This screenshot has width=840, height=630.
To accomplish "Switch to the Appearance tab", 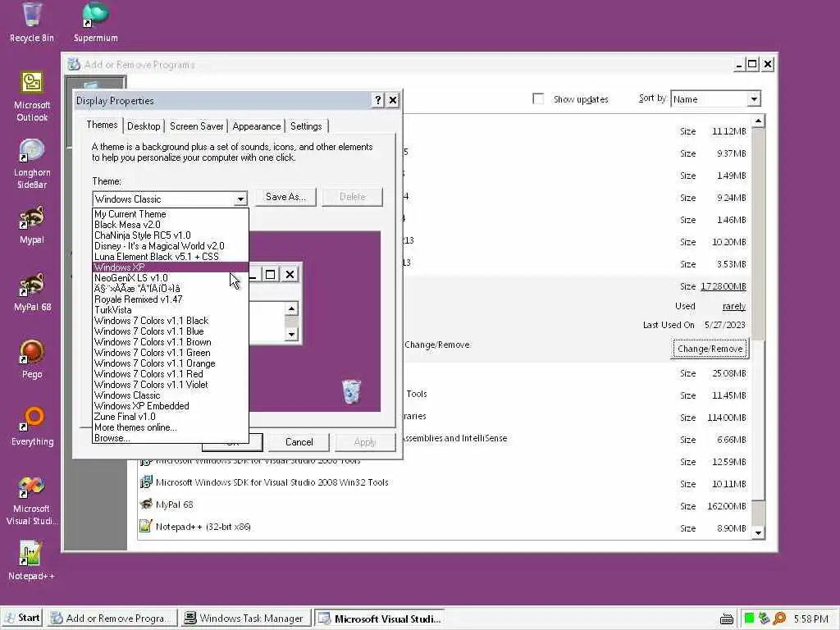I will coord(257,126).
